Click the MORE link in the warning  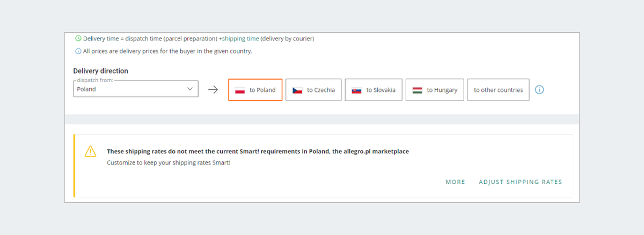pyautogui.click(x=456, y=182)
